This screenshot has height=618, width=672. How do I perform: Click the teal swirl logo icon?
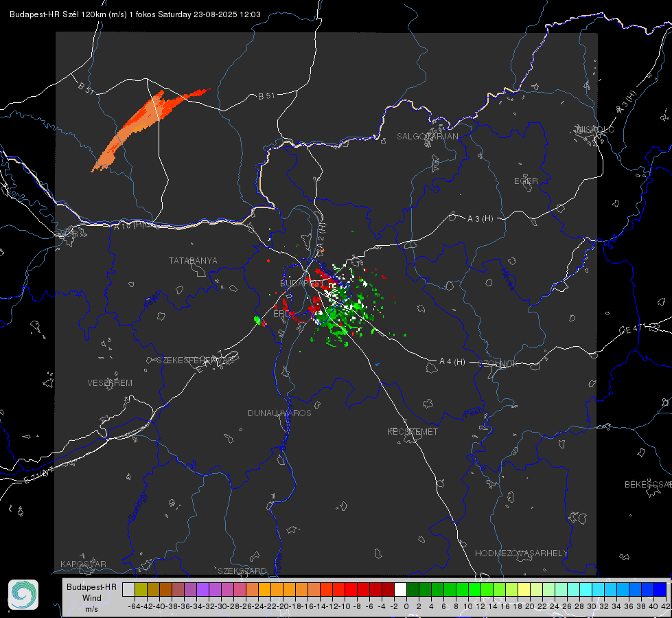pos(23,595)
